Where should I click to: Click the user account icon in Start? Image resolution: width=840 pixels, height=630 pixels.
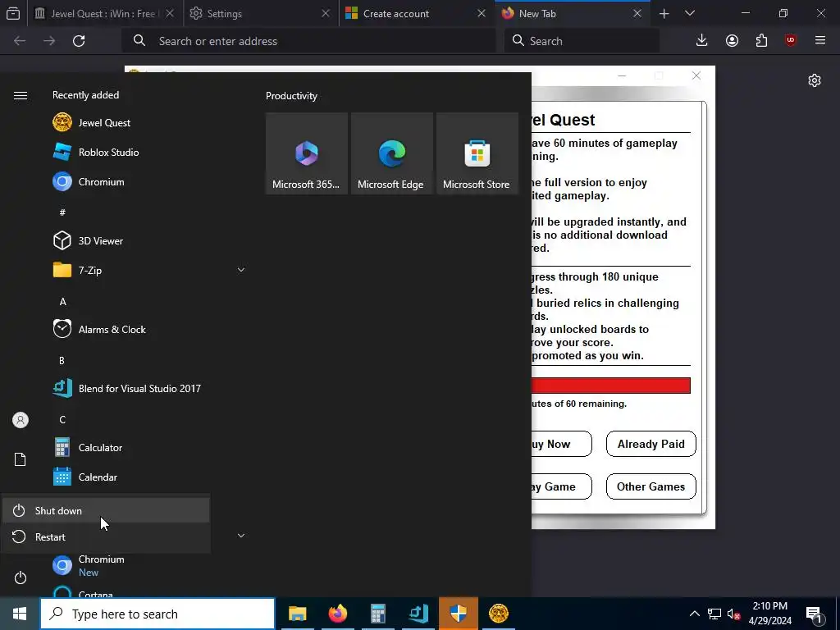point(21,420)
